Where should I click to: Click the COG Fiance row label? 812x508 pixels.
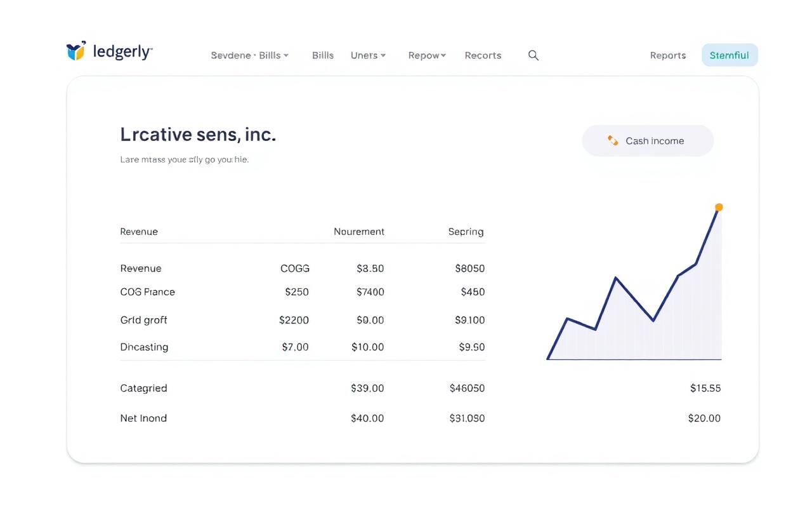click(x=147, y=291)
